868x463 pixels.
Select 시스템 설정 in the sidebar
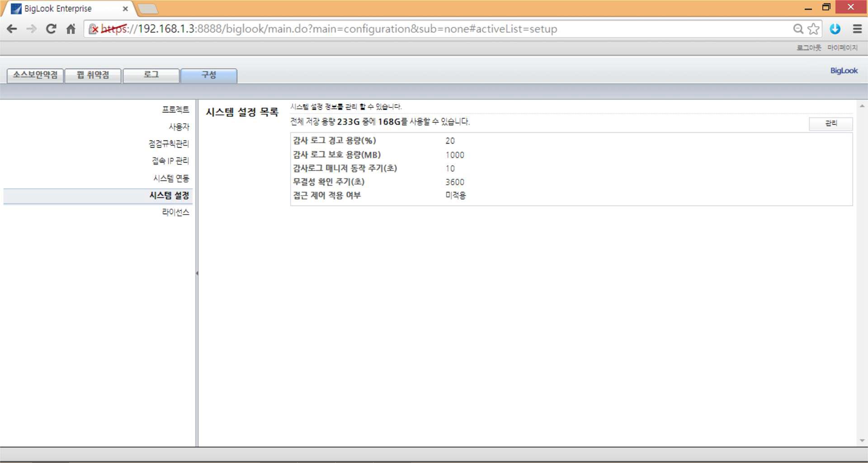[x=98, y=196]
